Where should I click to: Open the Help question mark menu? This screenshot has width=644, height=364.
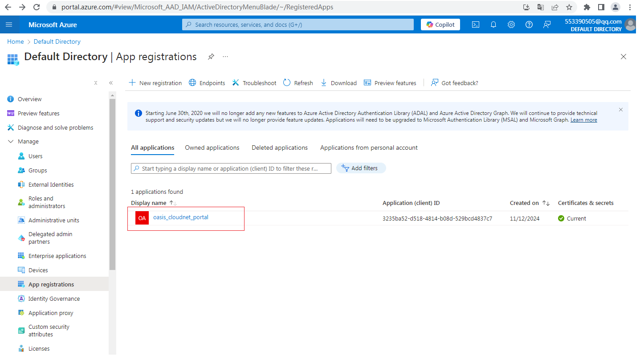pyautogui.click(x=529, y=25)
